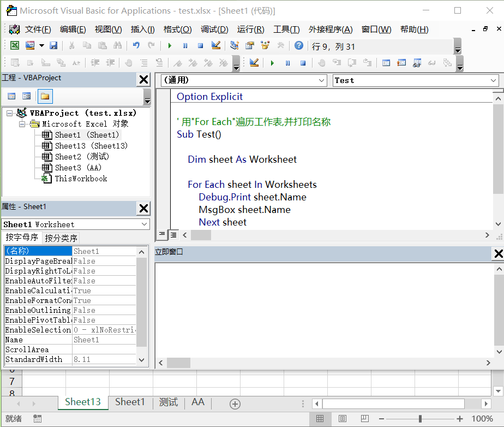Click the ScrollArea property value field
This screenshot has height=427, width=504.
click(x=104, y=349)
